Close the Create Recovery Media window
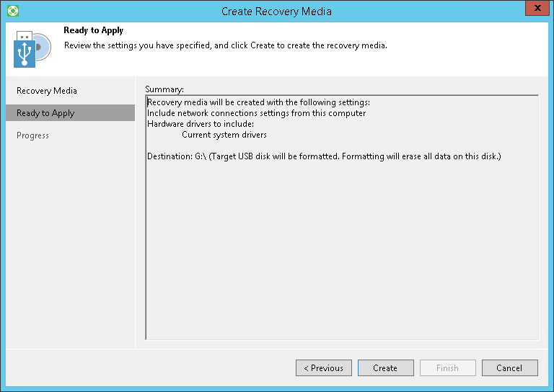The image size is (554, 392). coord(537,8)
